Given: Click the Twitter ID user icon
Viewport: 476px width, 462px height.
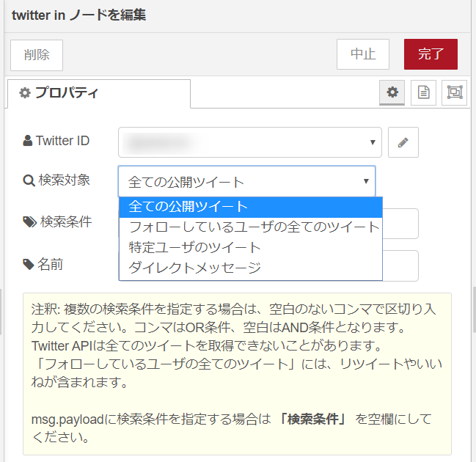Looking at the screenshot, I should 28,141.
